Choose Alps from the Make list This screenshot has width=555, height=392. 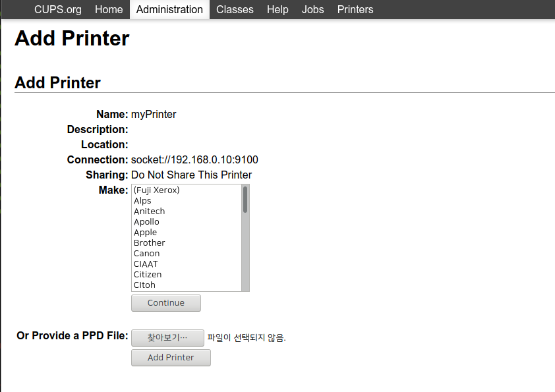point(142,201)
